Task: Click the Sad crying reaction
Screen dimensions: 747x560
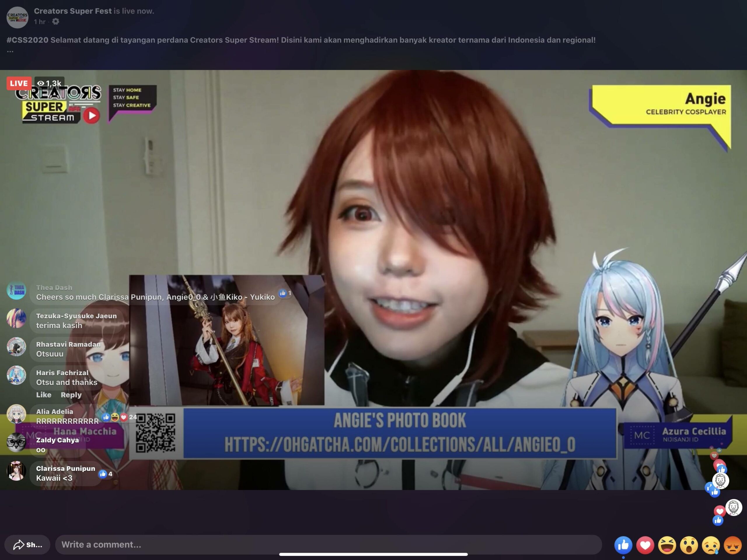Action: coord(711,545)
